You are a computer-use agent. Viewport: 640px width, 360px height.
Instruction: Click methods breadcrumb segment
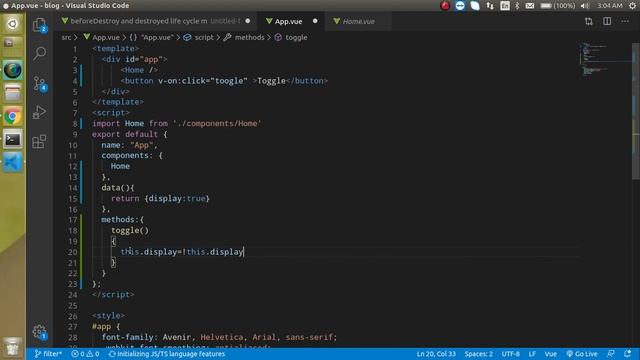[x=244, y=38]
